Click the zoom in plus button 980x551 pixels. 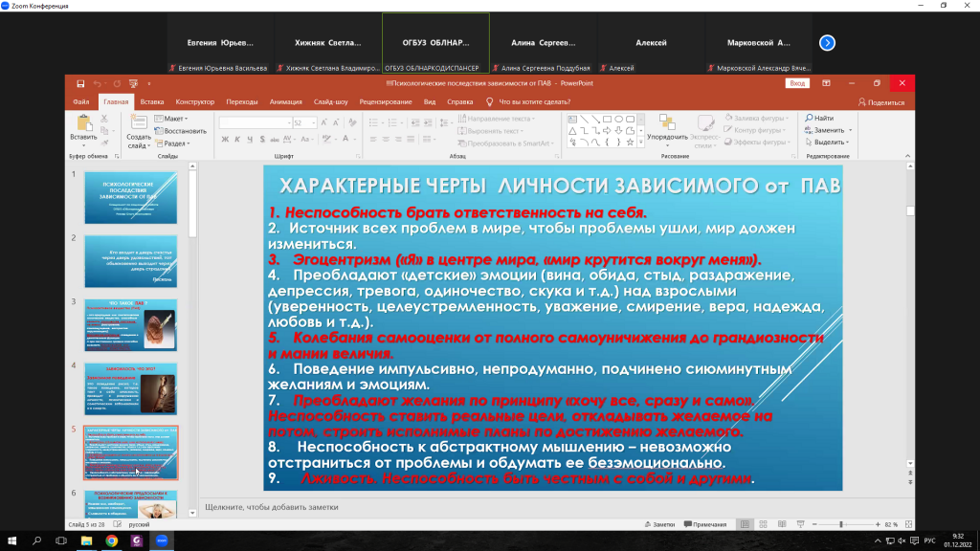[878, 525]
